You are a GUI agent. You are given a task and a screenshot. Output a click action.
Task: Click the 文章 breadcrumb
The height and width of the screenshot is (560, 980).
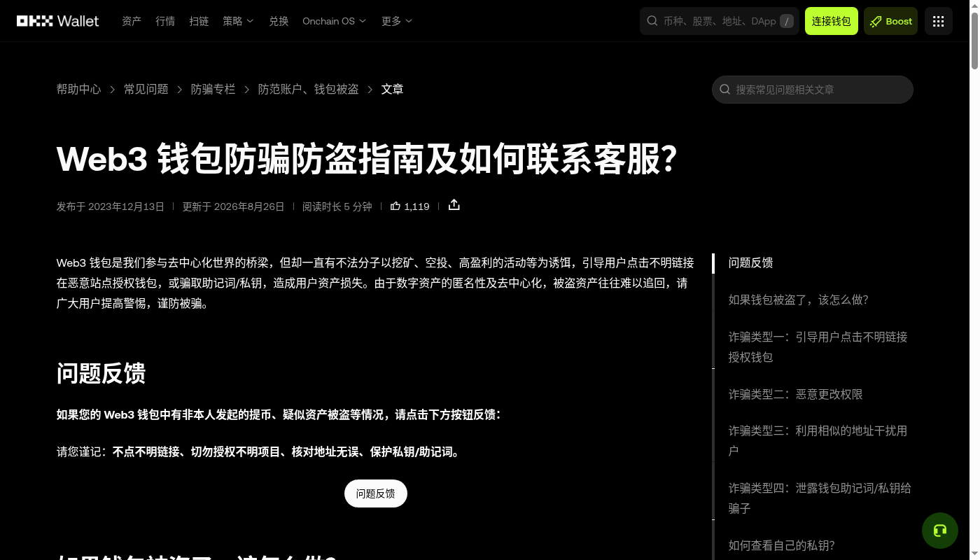pos(393,89)
